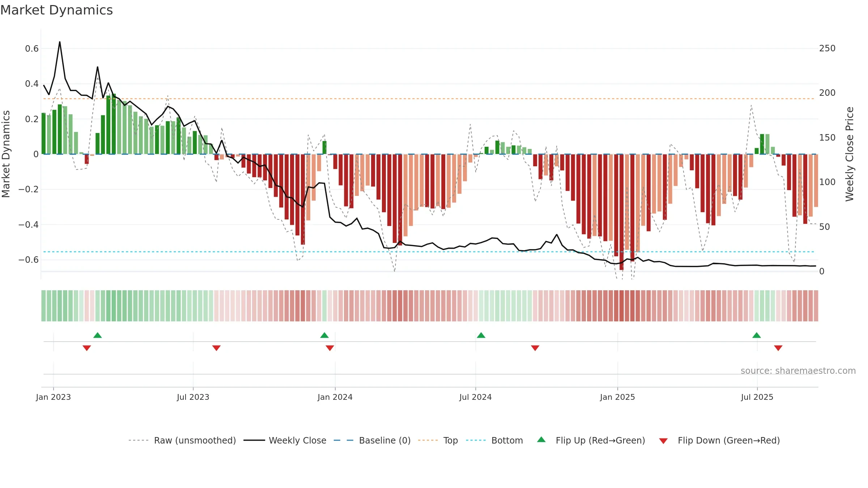Click the green flip-up marker just before Jan 2024

coord(324,335)
